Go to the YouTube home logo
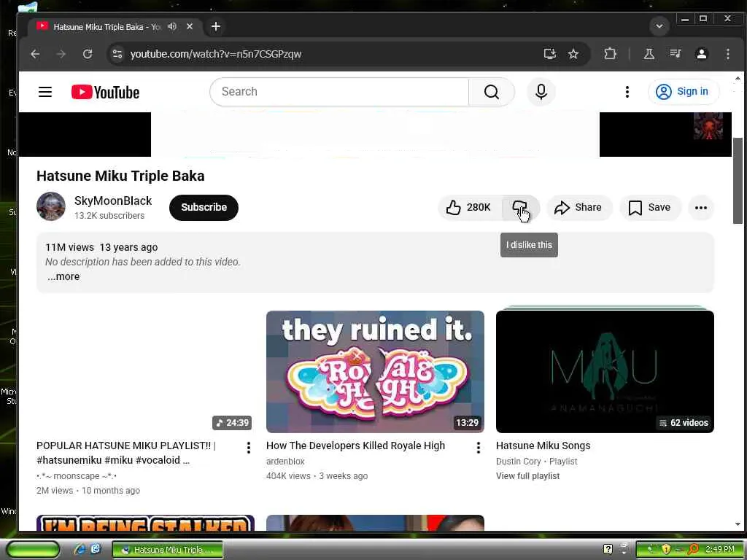747x560 pixels. (105, 92)
